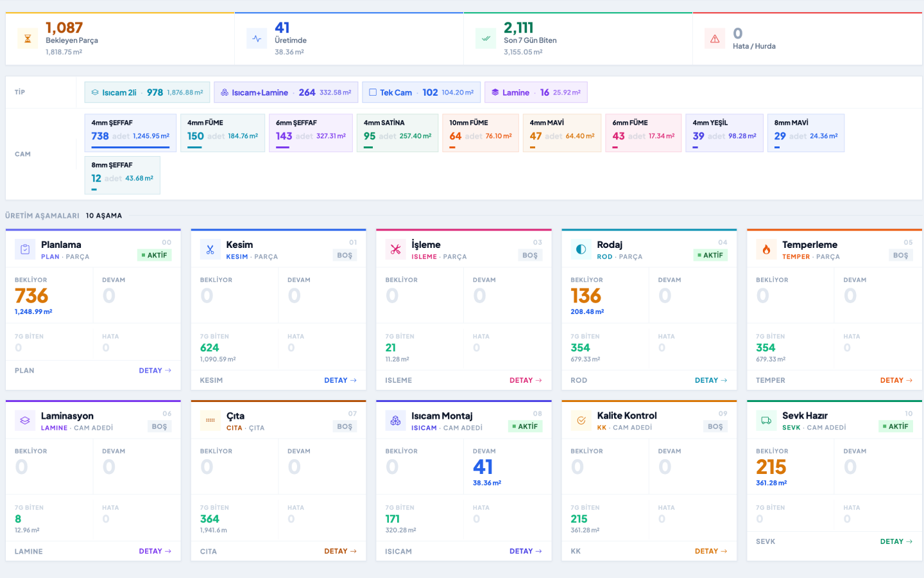Click the Kesim scissors icon
This screenshot has height=578, width=924.
tap(210, 249)
